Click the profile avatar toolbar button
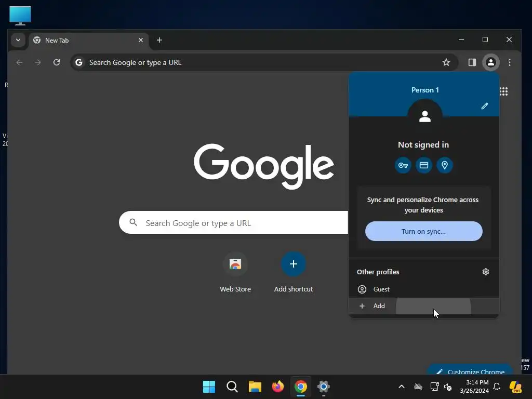 pos(490,62)
